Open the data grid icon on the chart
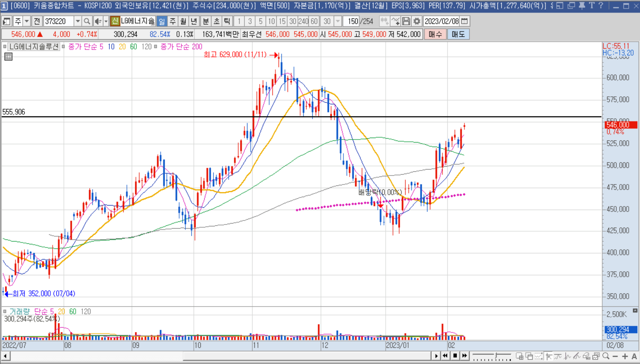The height and width of the screenshot is (364, 640). 8,56
